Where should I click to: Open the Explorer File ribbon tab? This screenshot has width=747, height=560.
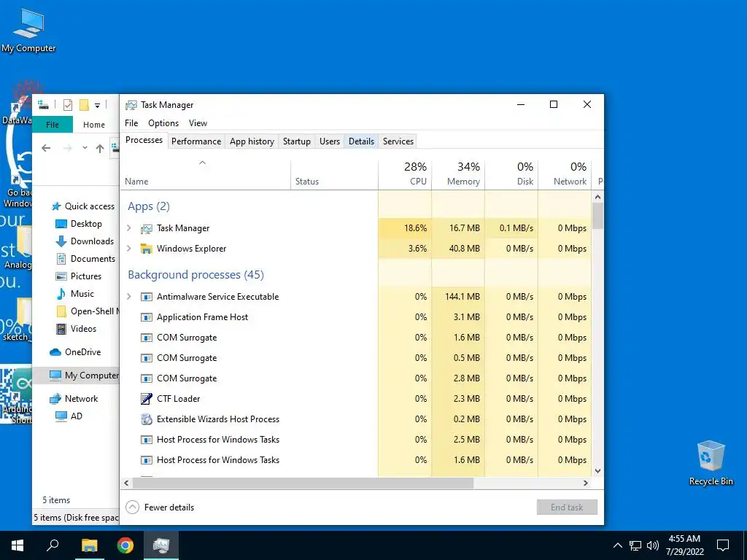pos(53,125)
